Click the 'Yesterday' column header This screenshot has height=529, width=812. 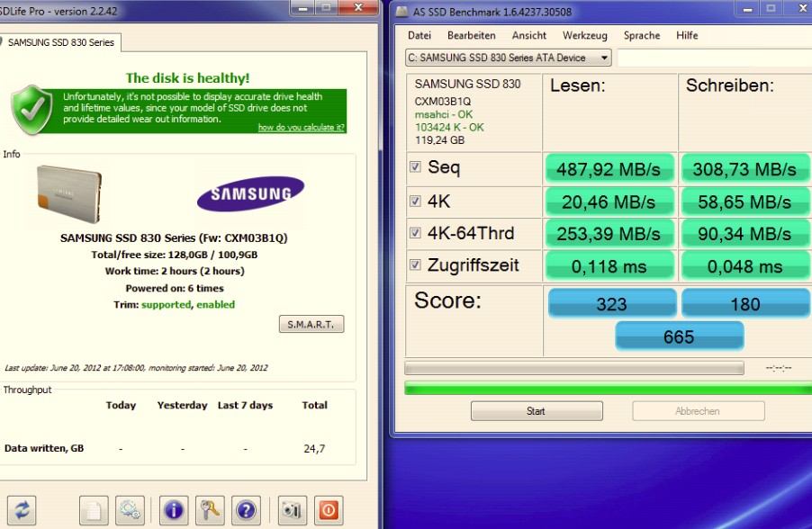[x=182, y=405]
